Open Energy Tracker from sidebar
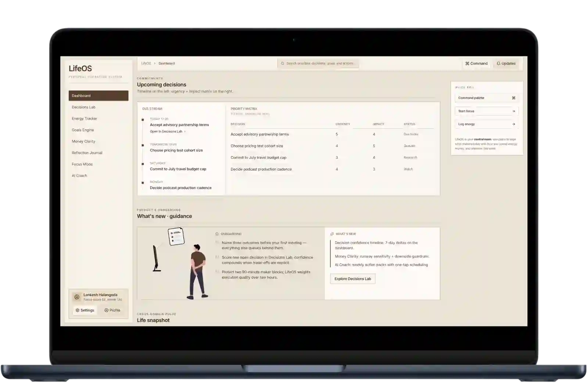 click(x=85, y=119)
